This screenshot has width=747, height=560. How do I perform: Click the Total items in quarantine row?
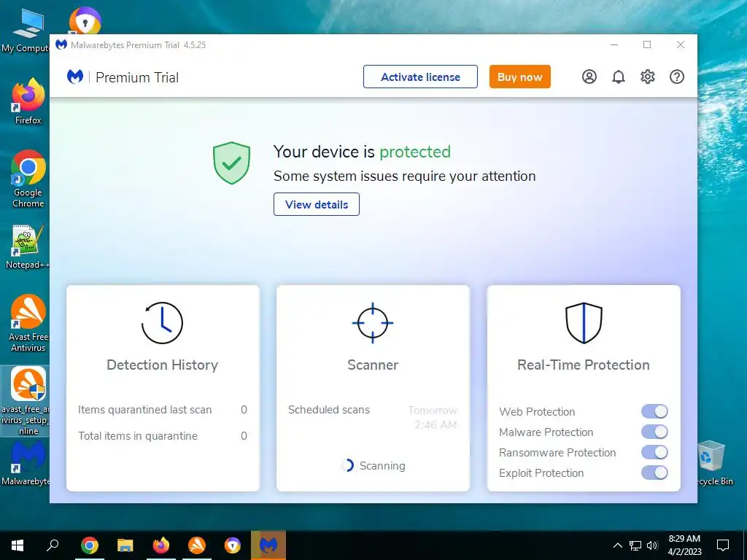coord(163,436)
